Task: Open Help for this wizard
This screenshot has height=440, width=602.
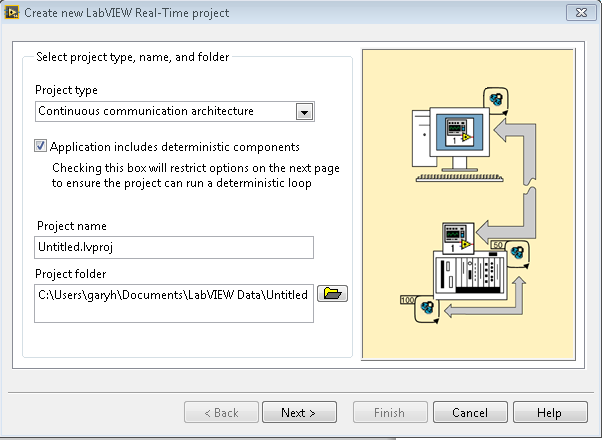Action: click(550, 412)
